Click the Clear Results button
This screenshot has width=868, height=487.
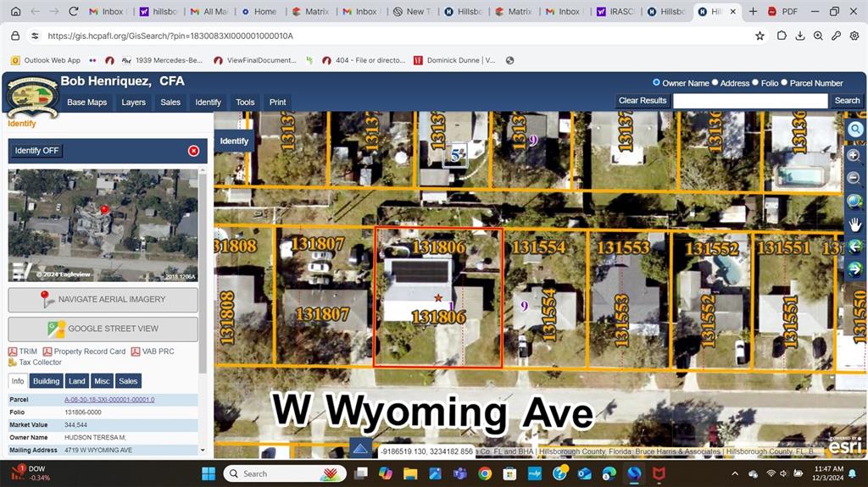click(x=643, y=101)
